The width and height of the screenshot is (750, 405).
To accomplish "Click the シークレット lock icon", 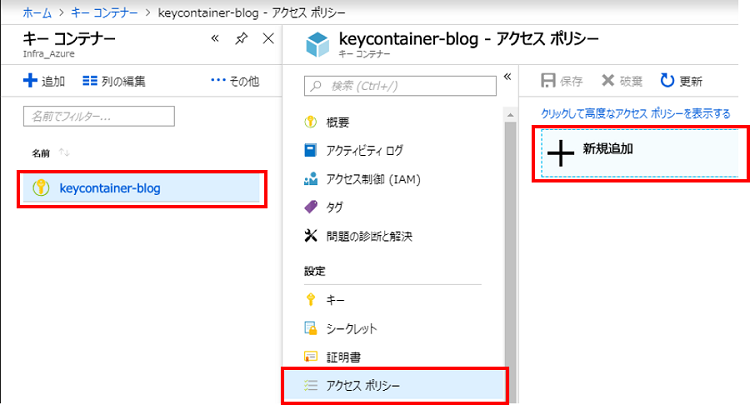I will [310, 328].
